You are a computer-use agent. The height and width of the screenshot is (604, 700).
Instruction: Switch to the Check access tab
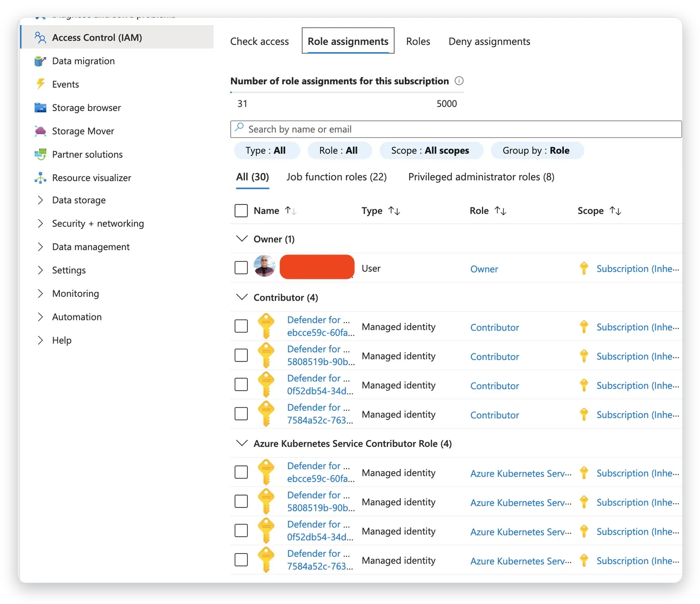[x=260, y=41]
